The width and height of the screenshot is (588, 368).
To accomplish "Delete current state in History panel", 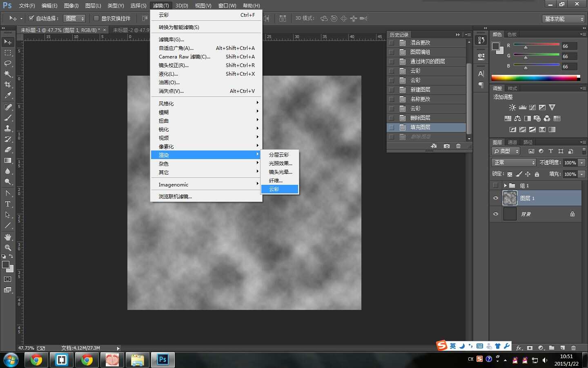I will [459, 146].
